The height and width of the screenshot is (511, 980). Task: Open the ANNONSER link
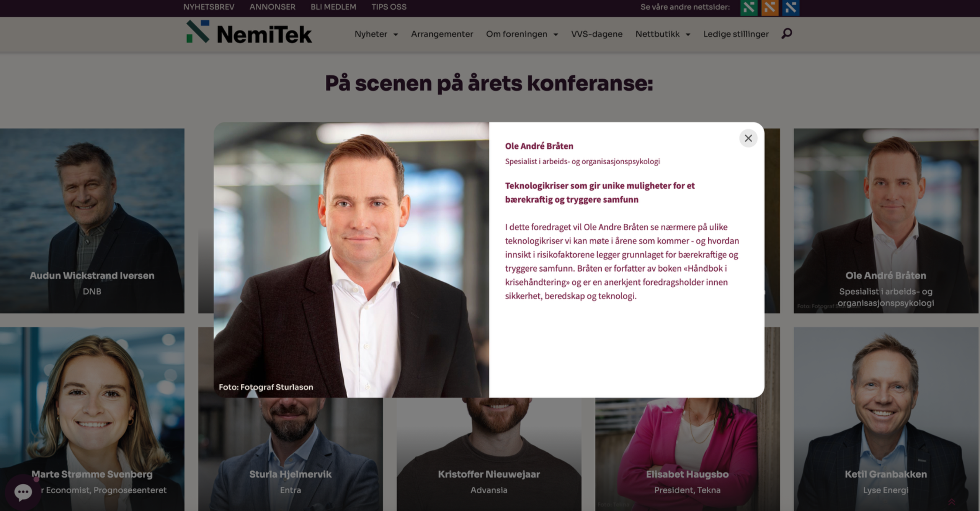point(272,7)
